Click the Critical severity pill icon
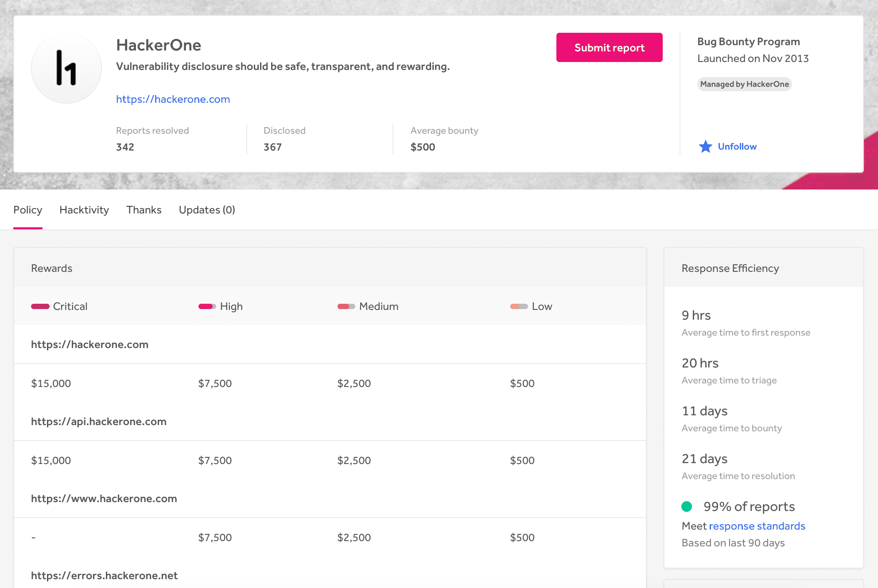This screenshot has height=588, width=878. click(x=40, y=306)
